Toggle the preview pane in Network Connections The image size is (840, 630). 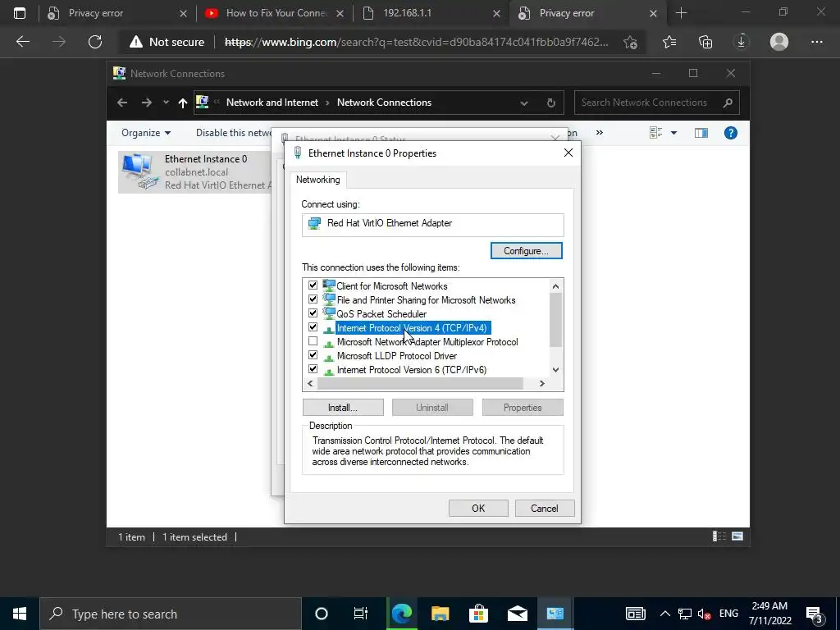[x=701, y=133]
